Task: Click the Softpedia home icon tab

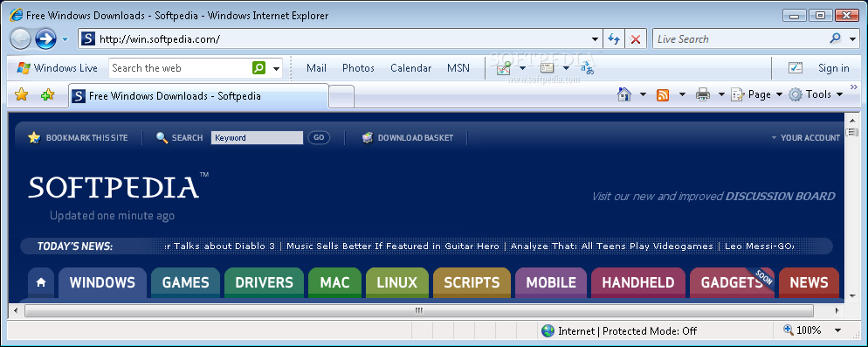Action: 40,282
